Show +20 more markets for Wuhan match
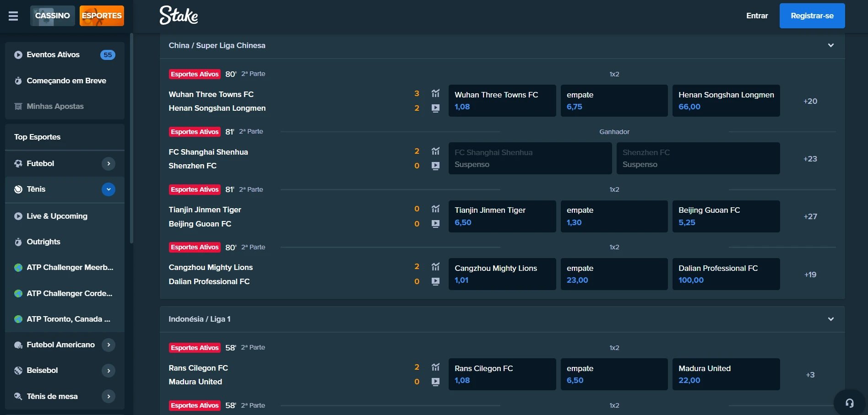The height and width of the screenshot is (415, 868). coord(810,101)
